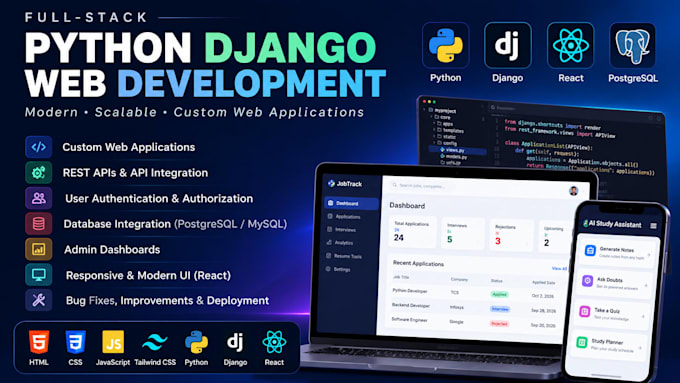Image resolution: width=680 pixels, height=383 pixels.
Task: Open the Rejections stat card showing 3
Action: 511,236
